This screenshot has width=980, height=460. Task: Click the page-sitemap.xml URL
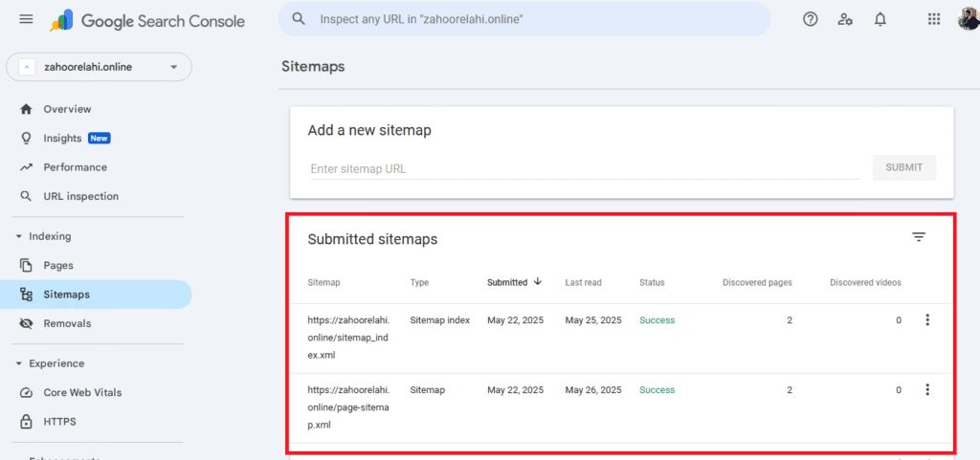(x=348, y=407)
